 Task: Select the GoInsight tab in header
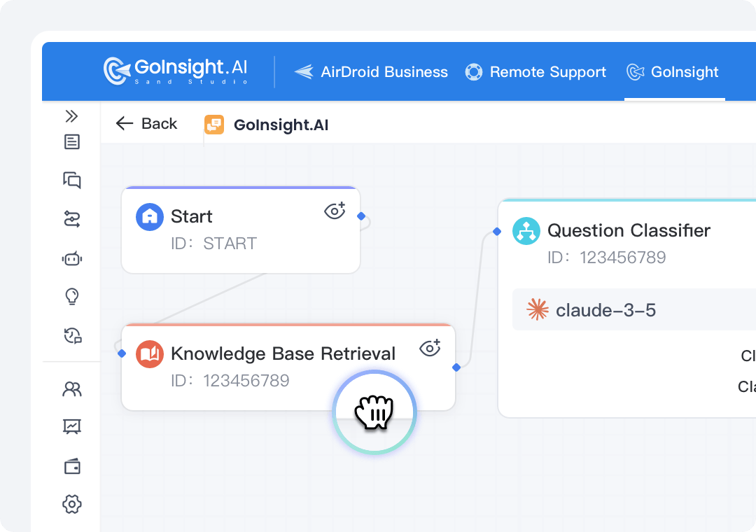coord(673,72)
